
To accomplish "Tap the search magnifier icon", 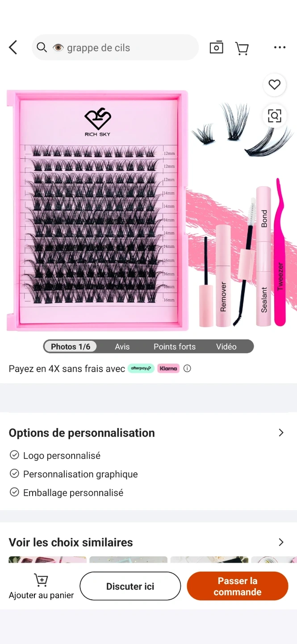I will pos(42,47).
